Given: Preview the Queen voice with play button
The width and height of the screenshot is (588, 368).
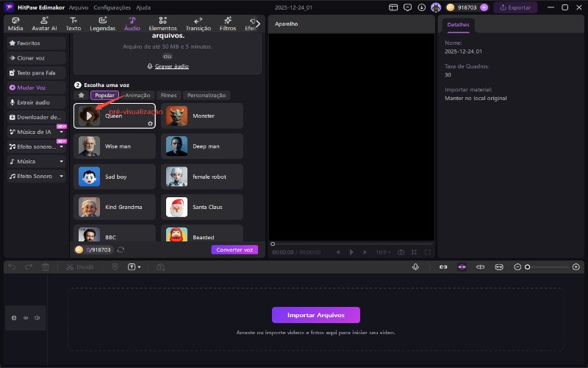Looking at the screenshot, I should click(89, 116).
